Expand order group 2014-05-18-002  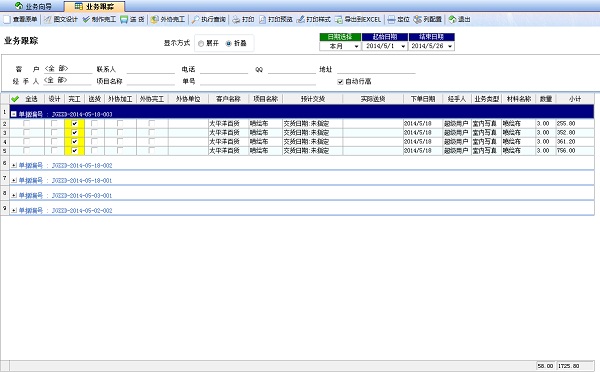tap(14, 165)
